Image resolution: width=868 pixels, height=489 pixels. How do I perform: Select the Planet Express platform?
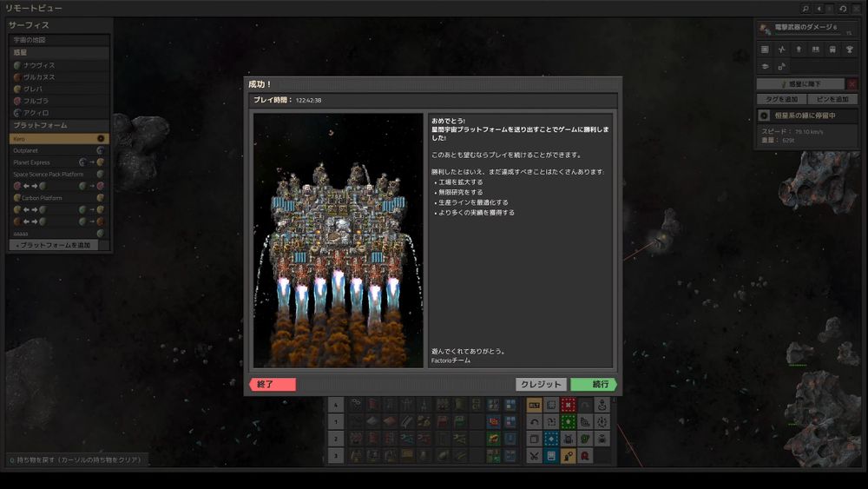pyautogui.click(x=59, y=162)
